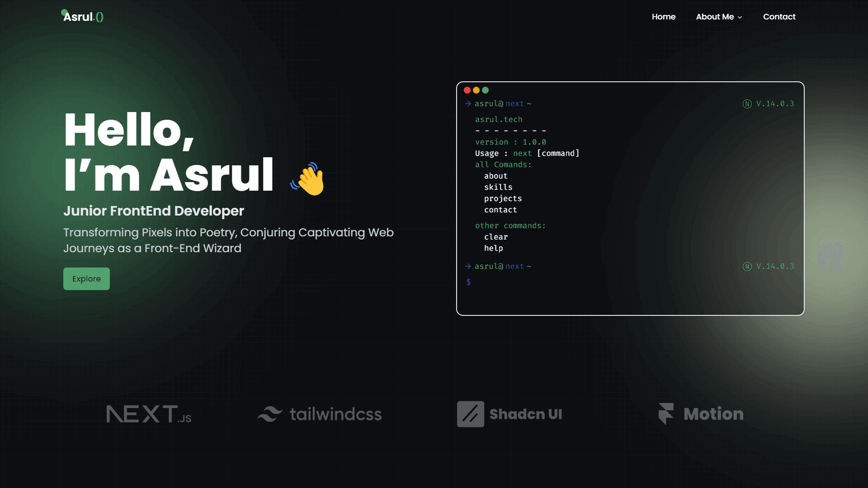Click the 'skills' command in terminal
The height and width of the screenshot is (488, 868).
(x=498, y=187)
